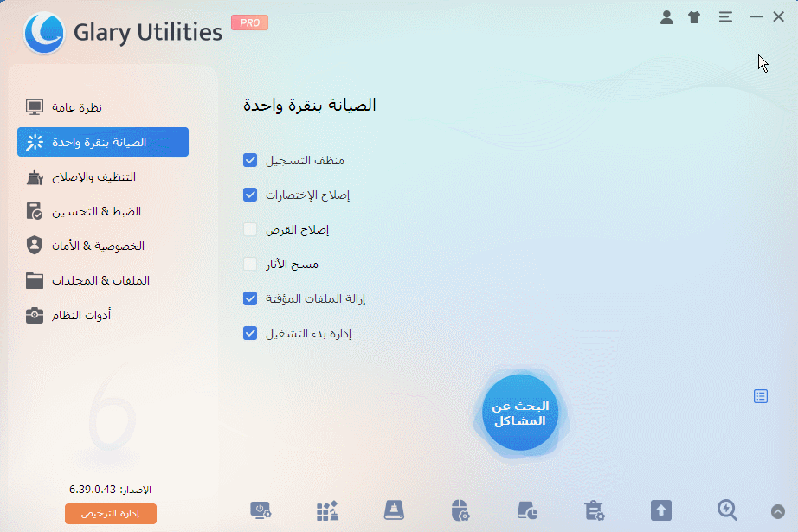Uncheck the إصلاح الإختصارات checkbox
The image size is (798, 532).
pyautogui.click(x=250, y=195)
